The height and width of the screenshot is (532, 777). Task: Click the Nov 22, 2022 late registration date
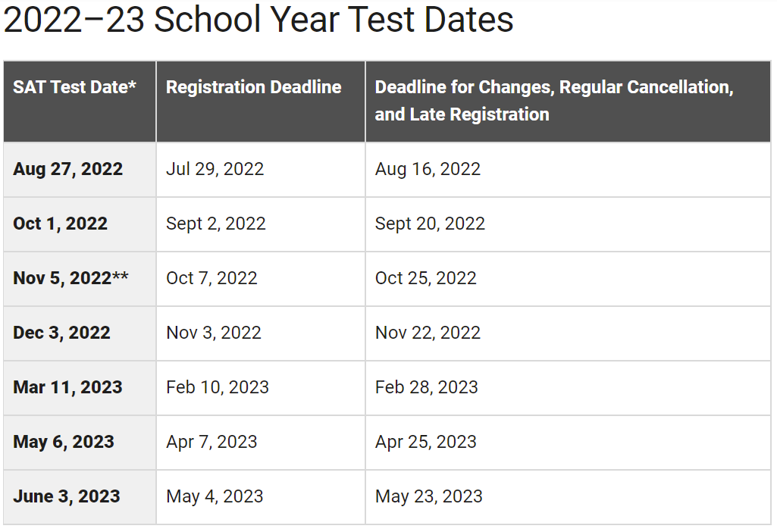pyautogui.click(x=428, y=333)
